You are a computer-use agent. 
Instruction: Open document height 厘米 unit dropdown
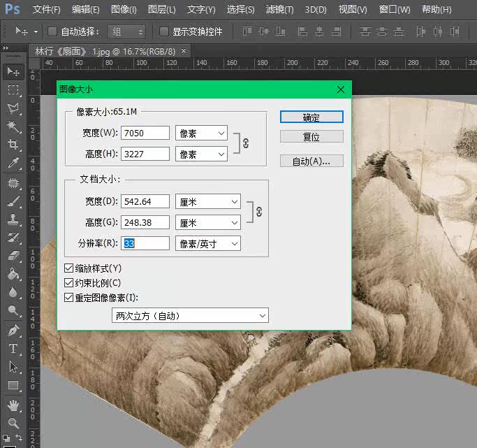tap(208, 222)
